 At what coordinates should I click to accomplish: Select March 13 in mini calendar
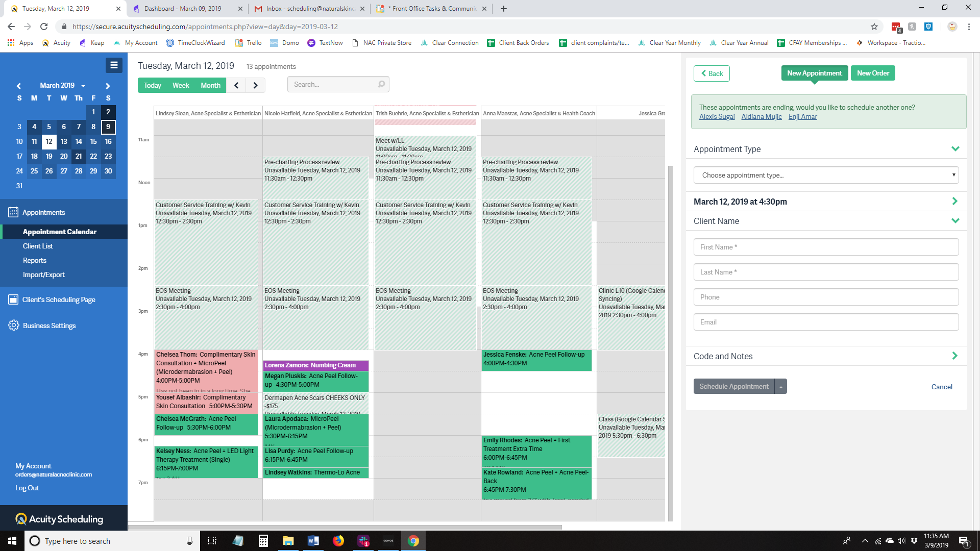[x=64, y=141]
